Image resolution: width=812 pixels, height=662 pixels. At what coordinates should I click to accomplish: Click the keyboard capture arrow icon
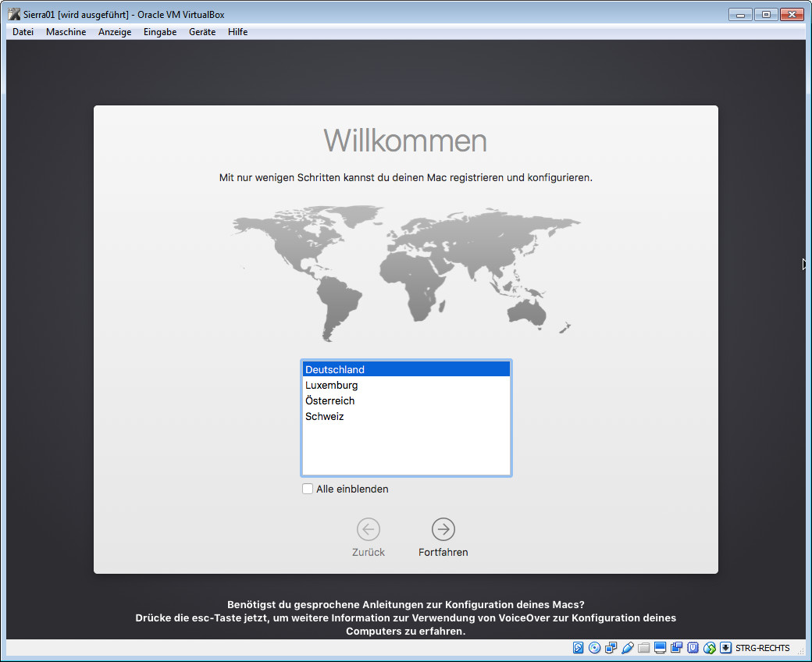[x=726, y=648]
